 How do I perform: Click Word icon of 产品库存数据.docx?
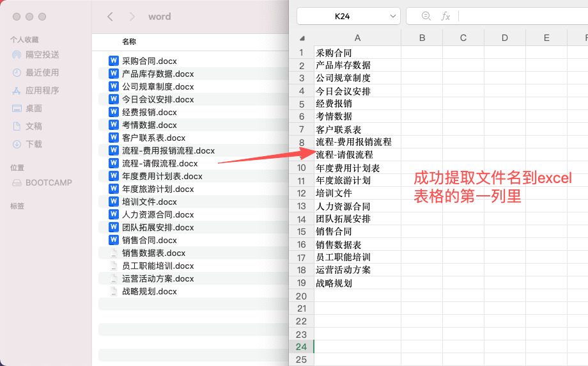(114, 74)
